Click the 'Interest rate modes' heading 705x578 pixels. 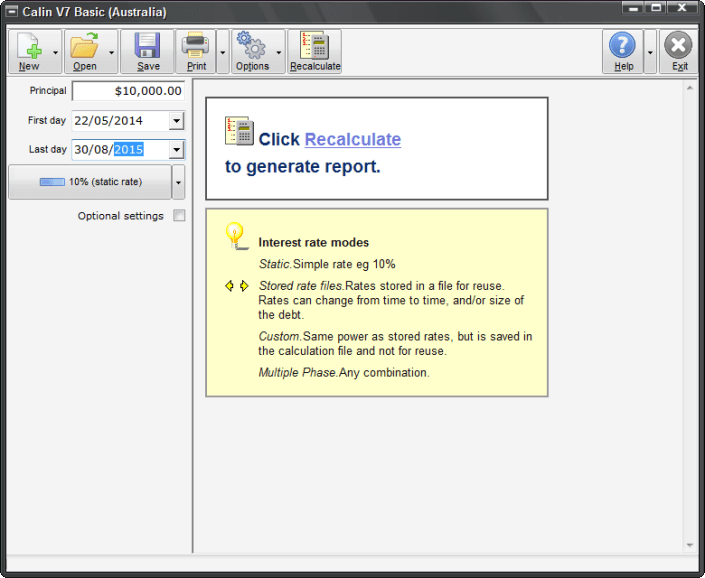click(313, 243)
